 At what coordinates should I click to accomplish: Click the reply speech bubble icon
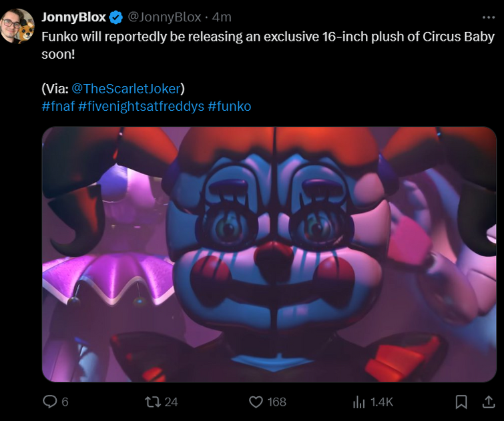coord(50,402)
